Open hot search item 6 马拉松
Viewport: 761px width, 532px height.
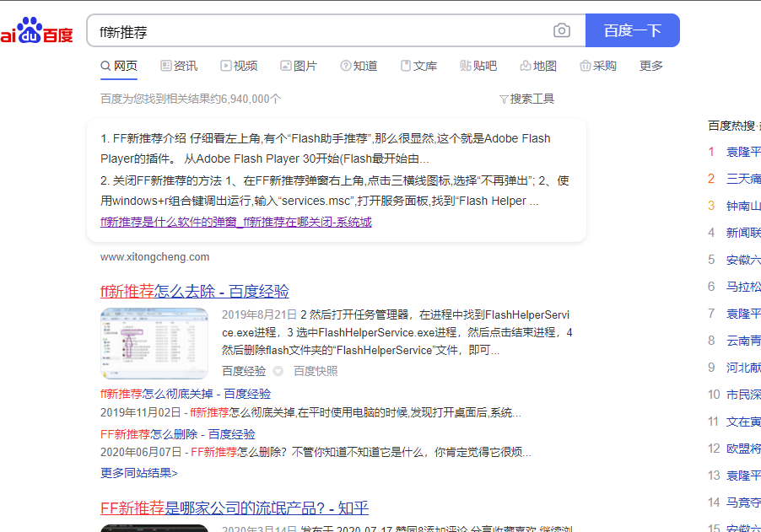point(743,287)
